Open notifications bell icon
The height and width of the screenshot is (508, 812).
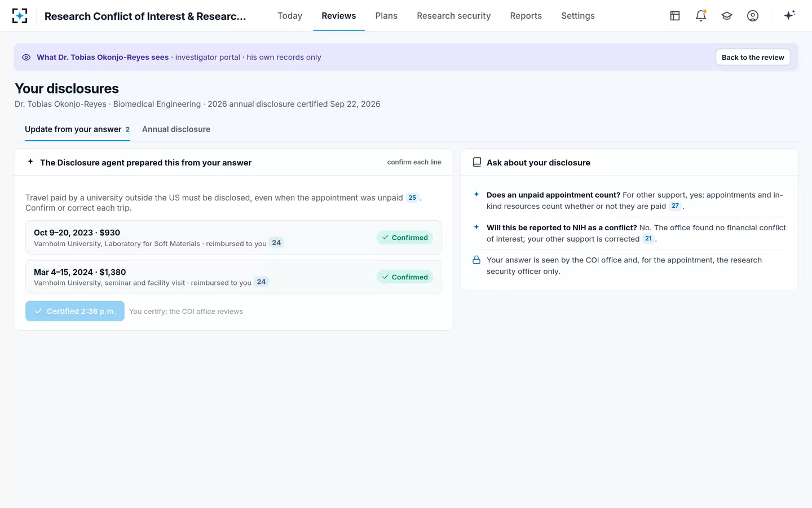701,16
